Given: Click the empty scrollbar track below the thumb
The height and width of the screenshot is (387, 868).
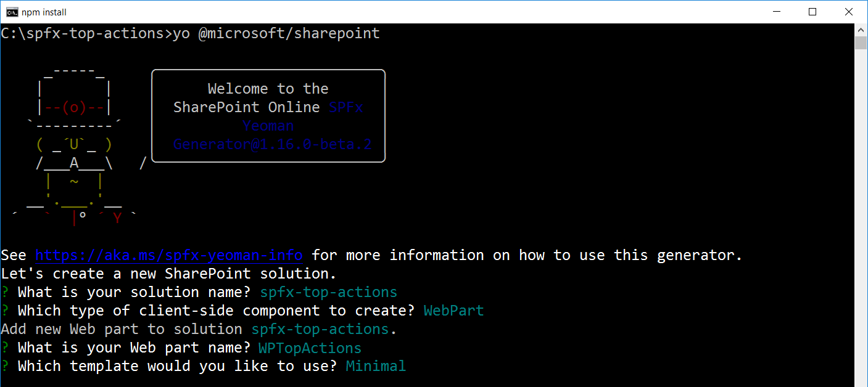Looking at the screenshot, I should point(861,216).
